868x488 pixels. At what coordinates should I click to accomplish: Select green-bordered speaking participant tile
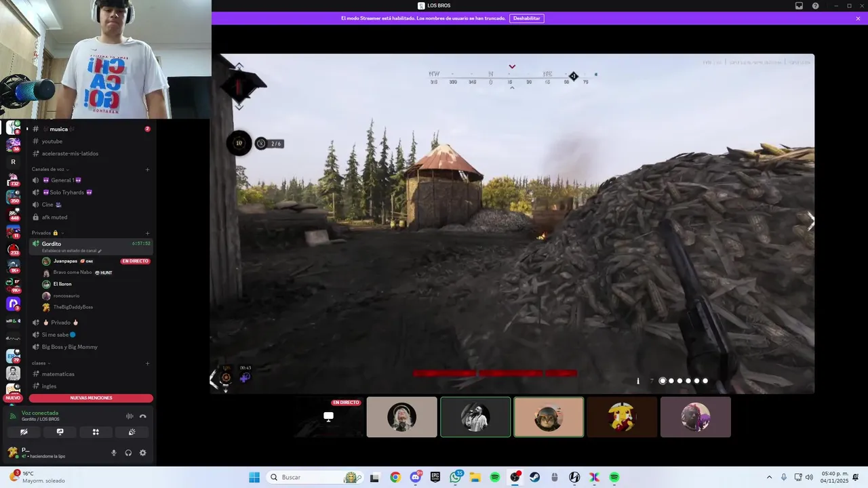[x=475, y=417]
